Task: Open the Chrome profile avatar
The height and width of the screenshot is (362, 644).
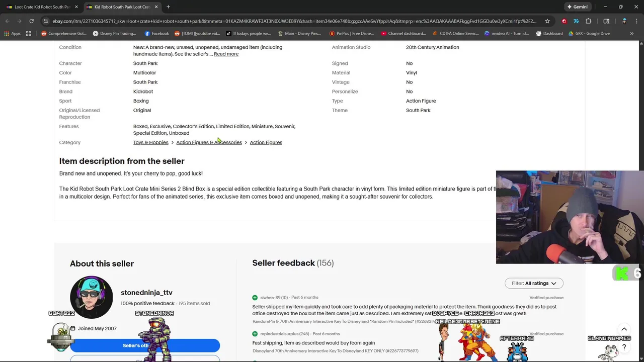Action: [624, 21]
